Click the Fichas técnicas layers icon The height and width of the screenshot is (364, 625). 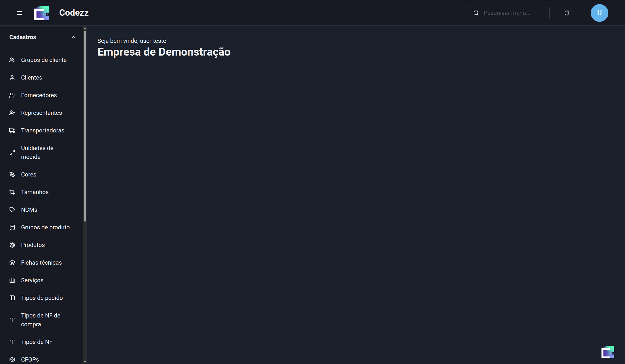12,263
